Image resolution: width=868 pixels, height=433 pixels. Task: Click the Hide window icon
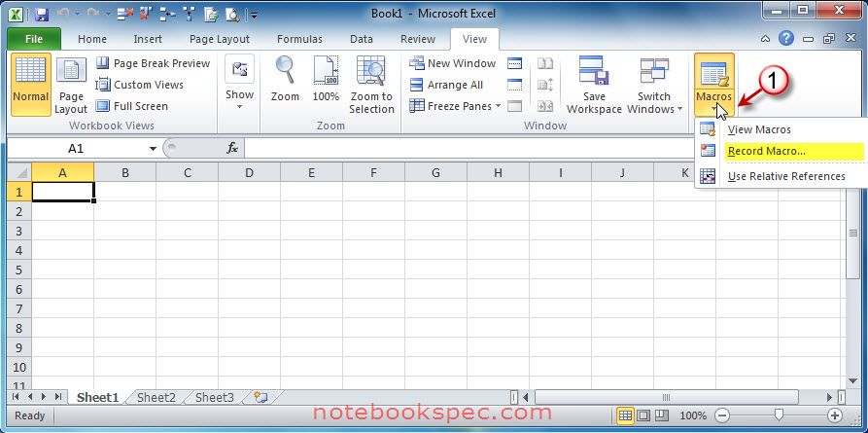point(515,85)
